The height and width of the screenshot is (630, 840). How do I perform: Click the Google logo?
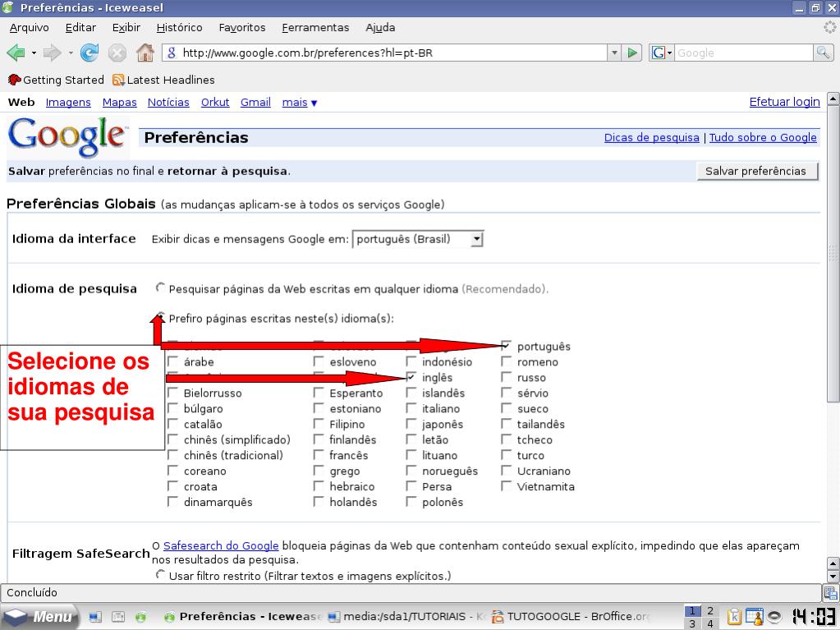click(x=67, y=137)
